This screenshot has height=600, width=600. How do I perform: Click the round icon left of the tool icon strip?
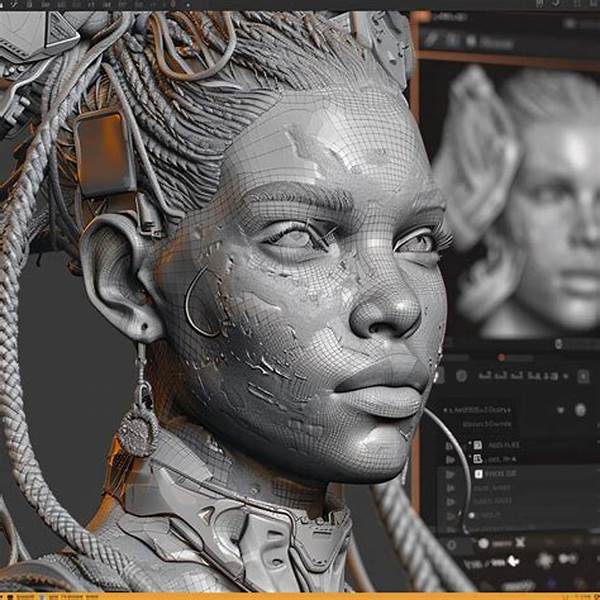(461, 376)
